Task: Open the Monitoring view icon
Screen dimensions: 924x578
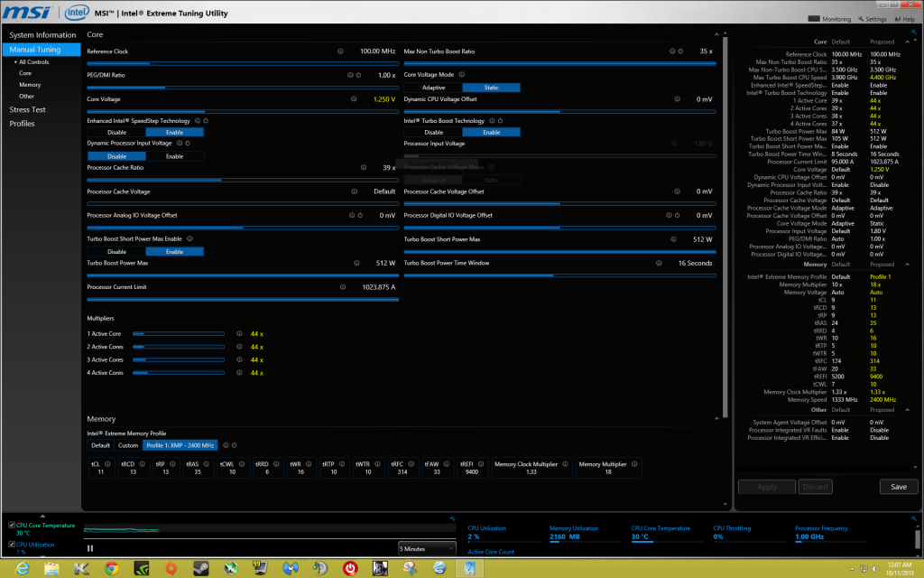Action: tap(814, 19)
